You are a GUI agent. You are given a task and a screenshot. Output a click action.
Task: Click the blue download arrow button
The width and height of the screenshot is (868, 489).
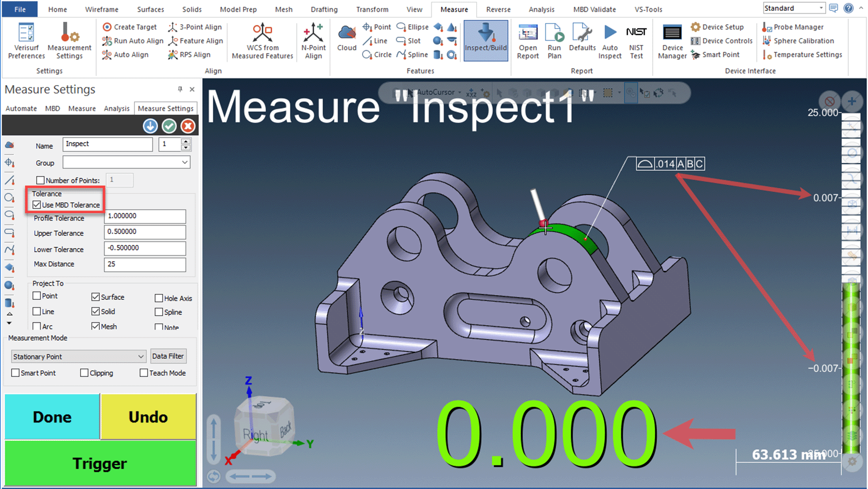(150, 126)
